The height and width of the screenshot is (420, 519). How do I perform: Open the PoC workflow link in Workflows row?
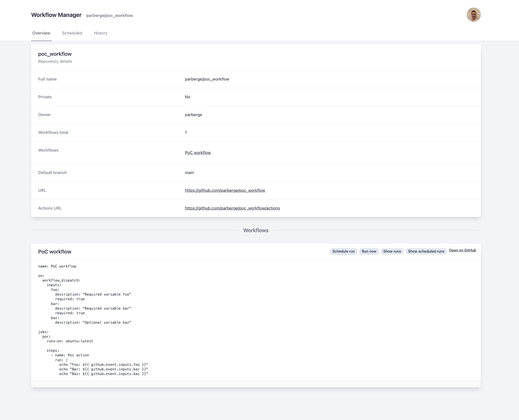(198, 153)
